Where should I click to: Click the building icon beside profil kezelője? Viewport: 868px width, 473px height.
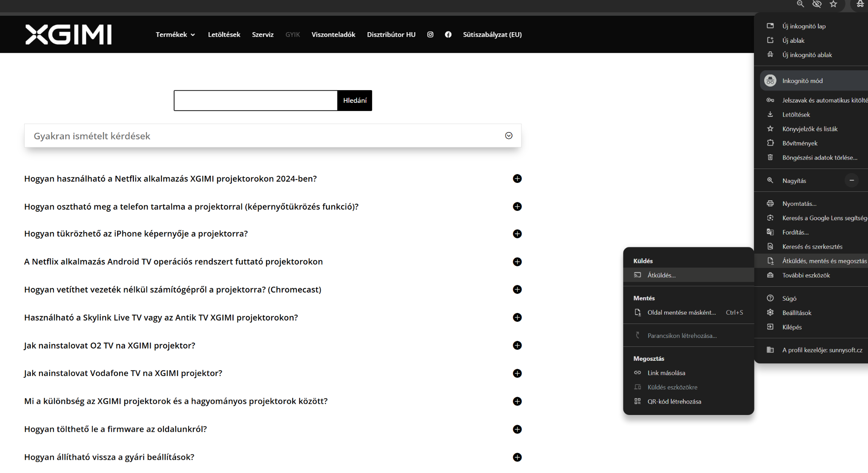(x=770, y=350)
